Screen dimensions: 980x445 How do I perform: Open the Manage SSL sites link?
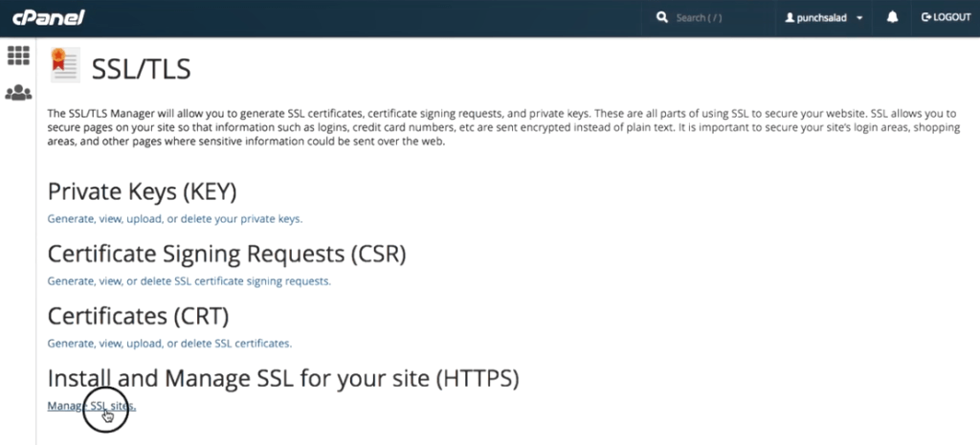[x=91, y=406]
